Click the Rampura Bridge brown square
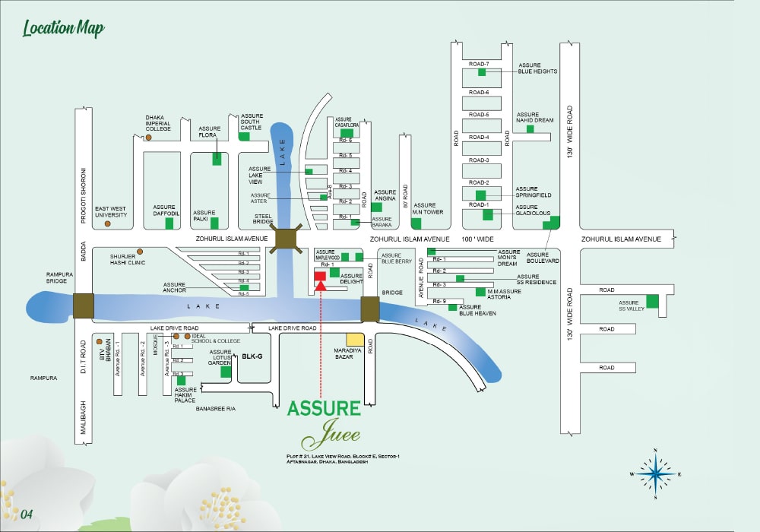The height and width of the screenshot is (532, 760). 84,306
